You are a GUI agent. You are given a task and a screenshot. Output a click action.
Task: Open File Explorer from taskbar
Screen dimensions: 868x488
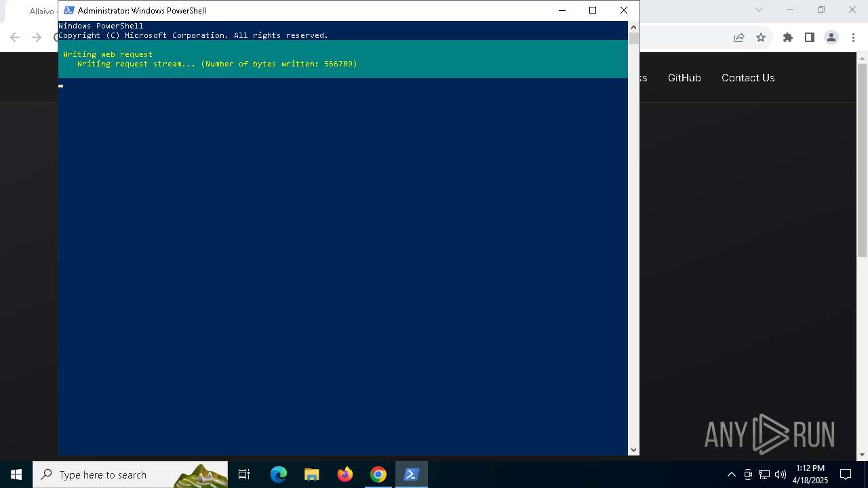(x=311, y=474)
